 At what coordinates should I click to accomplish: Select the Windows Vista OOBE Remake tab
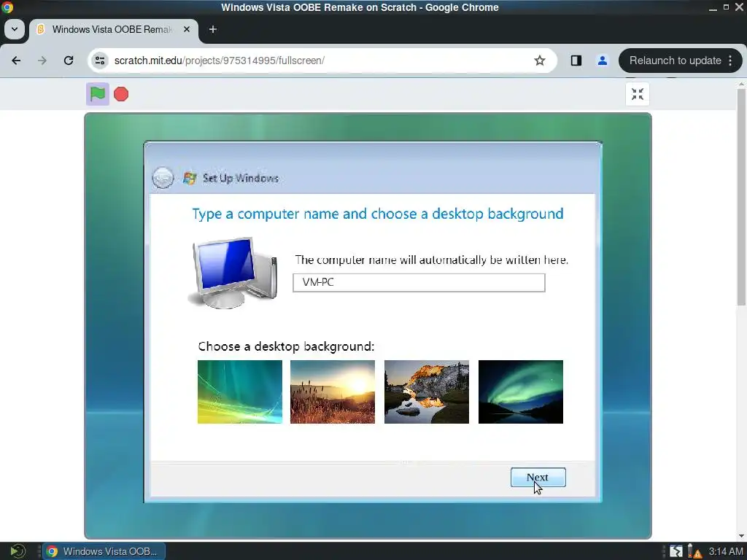[x=112, y=29]
